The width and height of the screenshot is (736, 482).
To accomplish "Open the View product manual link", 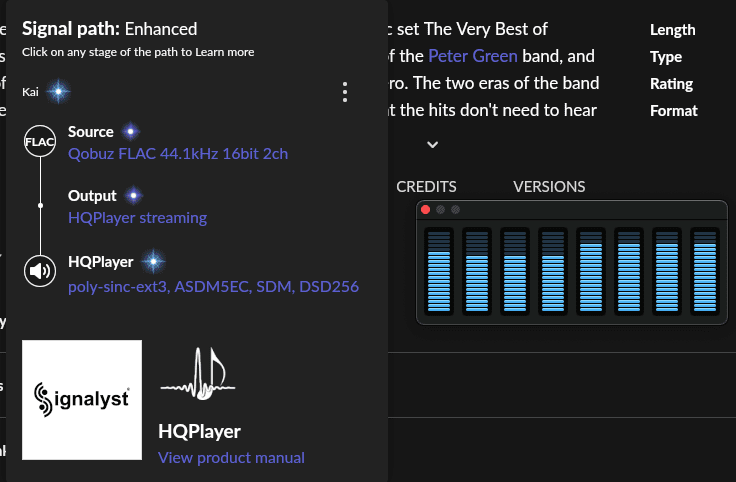I will tap(231, 458).
